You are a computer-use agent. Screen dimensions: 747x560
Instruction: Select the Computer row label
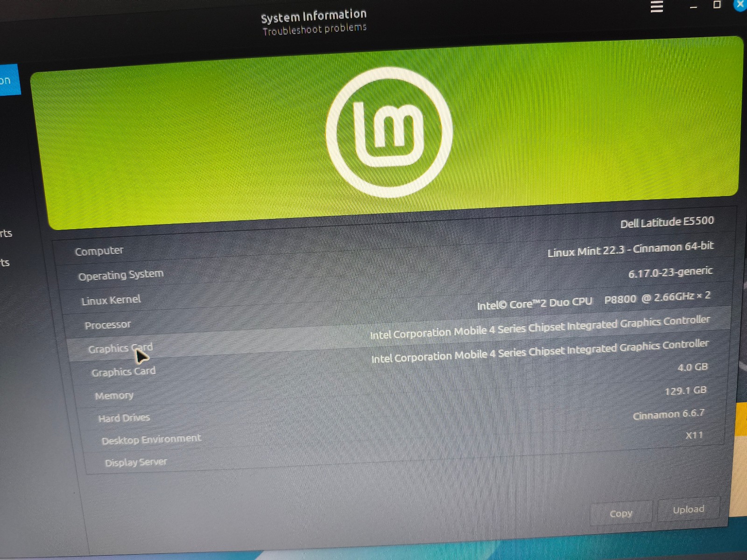coord(99,251)
